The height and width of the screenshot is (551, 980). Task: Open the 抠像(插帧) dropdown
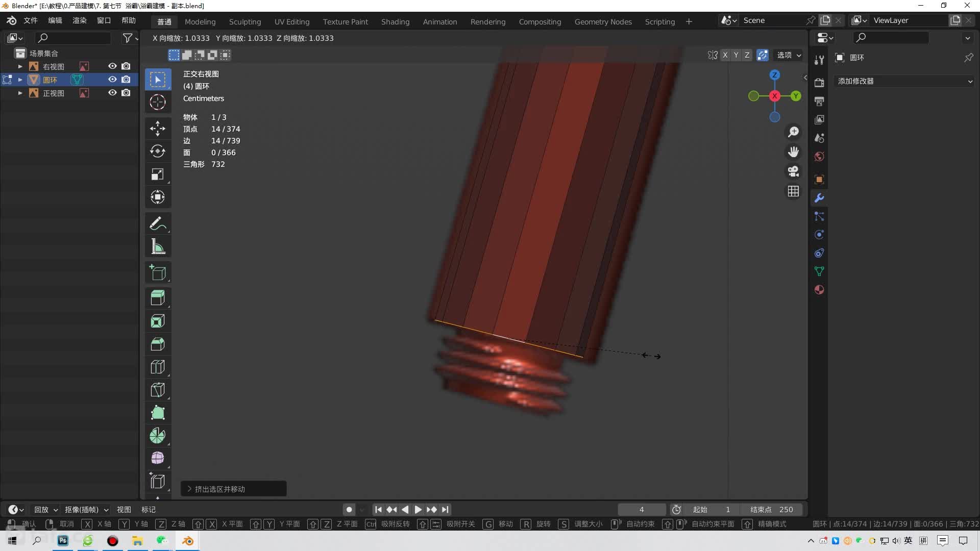(86, 509)
